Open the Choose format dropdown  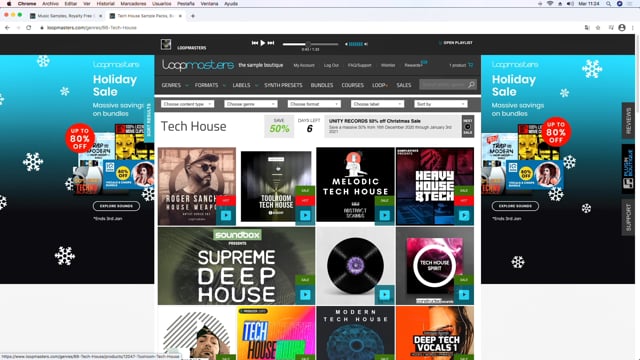point(314,104)
